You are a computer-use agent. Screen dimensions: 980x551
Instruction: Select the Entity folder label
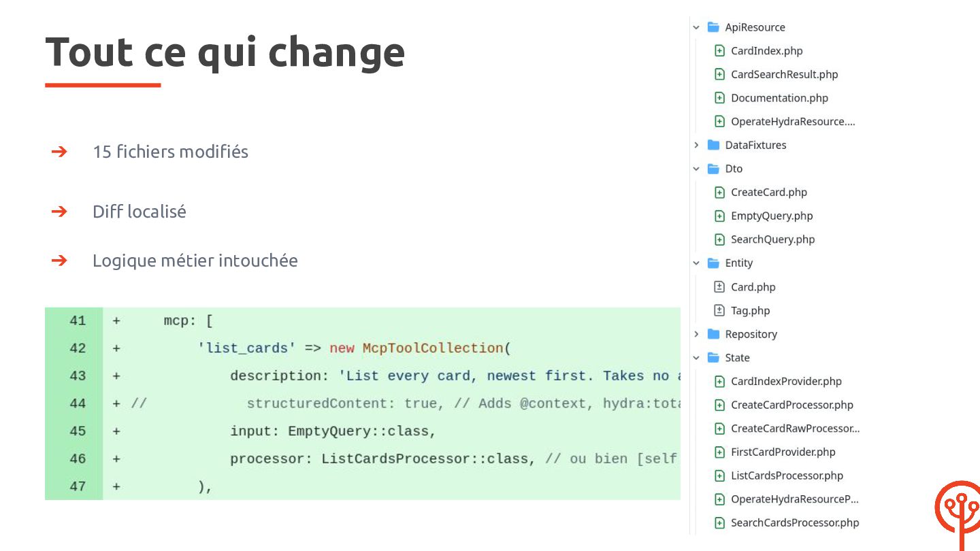pyautogui.click(x=739, y=263)
